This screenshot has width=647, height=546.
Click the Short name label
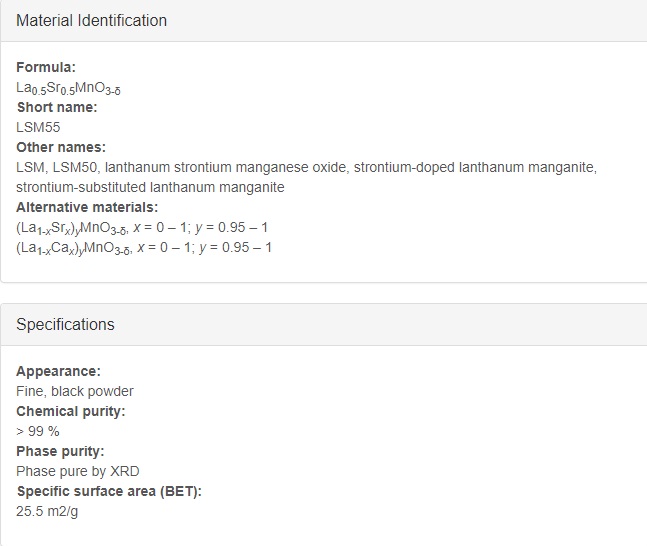pyautogui.click(x=57, y=107)
